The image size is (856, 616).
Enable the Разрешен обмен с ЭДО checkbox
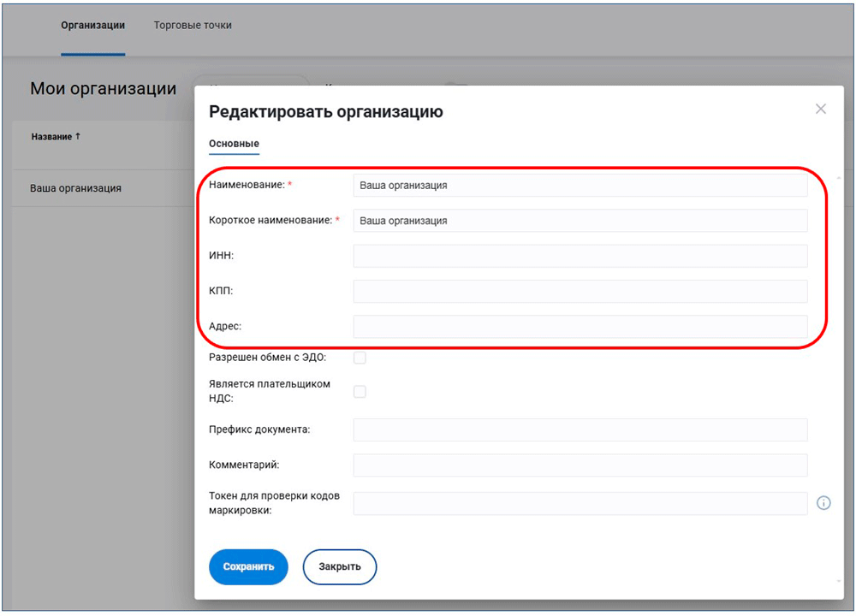coord(360,358)
